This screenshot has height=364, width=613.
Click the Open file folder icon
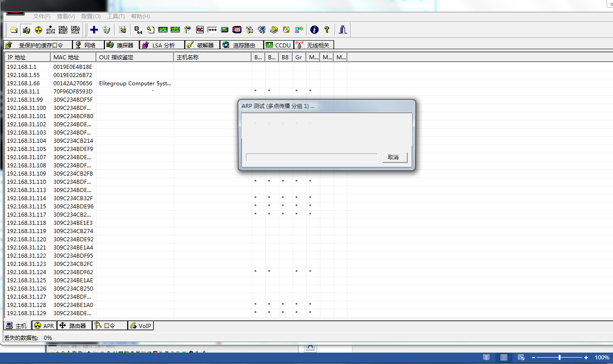(14, 30)
